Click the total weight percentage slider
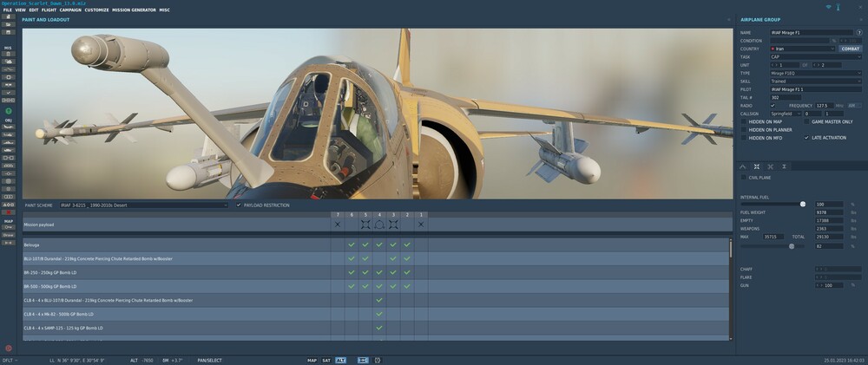The width and height of the screenshot is (868, 365). (792, 246)
